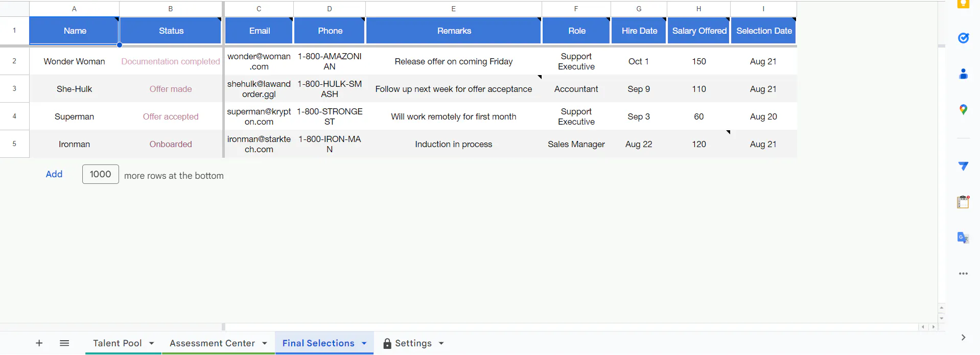Open more add-ons three-dot icon

tap(963, 274)
